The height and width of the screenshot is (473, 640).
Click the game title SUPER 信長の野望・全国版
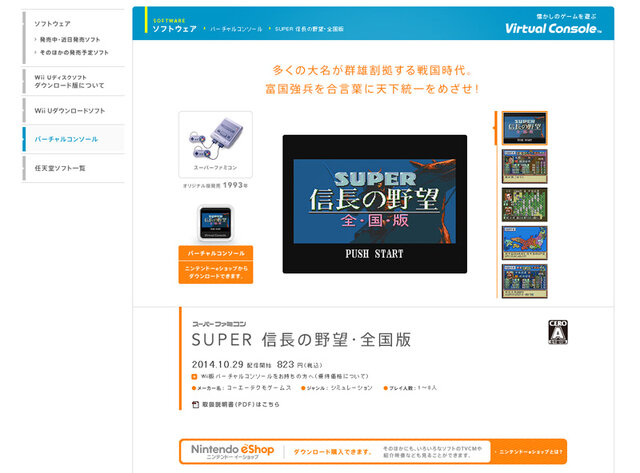coord(301,340)
